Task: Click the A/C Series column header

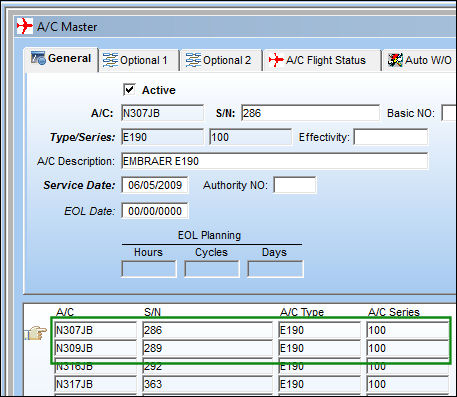Action: click(394, 312)
